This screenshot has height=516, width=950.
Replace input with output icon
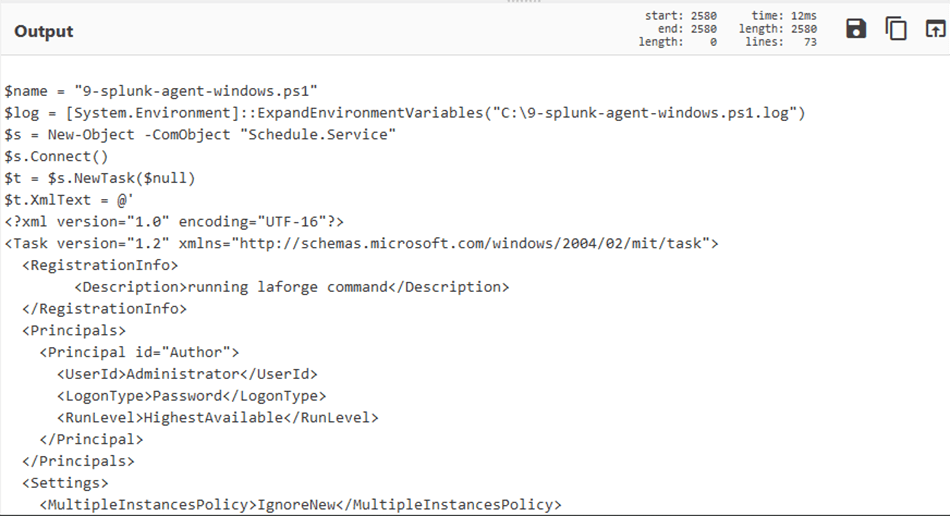[935, 28]
